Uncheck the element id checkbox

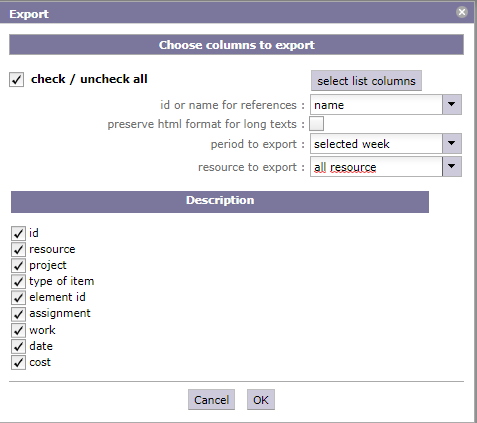click(x=18, y=298)
